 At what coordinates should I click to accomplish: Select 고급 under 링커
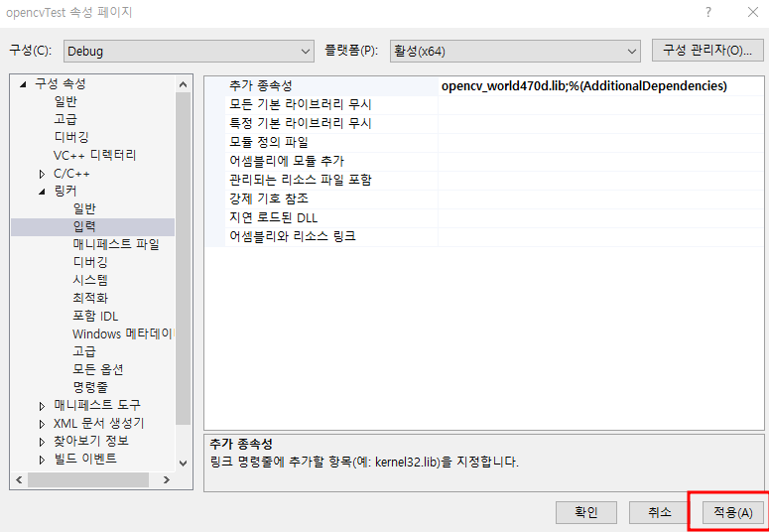point(84,352)
